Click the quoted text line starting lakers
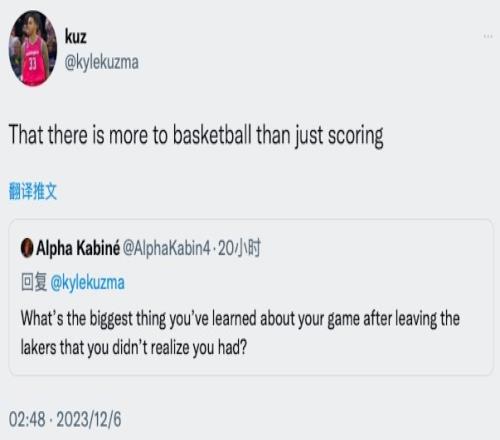Viewport: 500px width, 440px height. [x=134, y=347]
